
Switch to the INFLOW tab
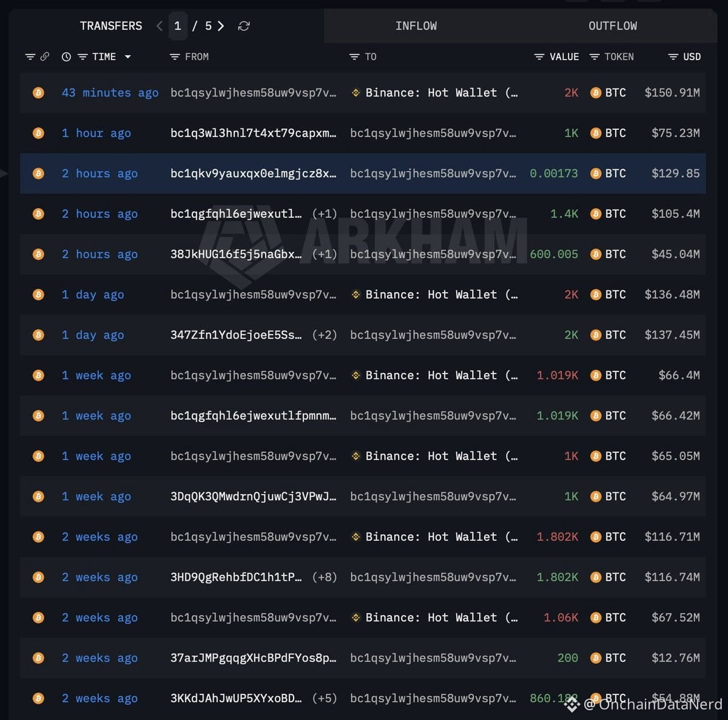coord(416,26)
